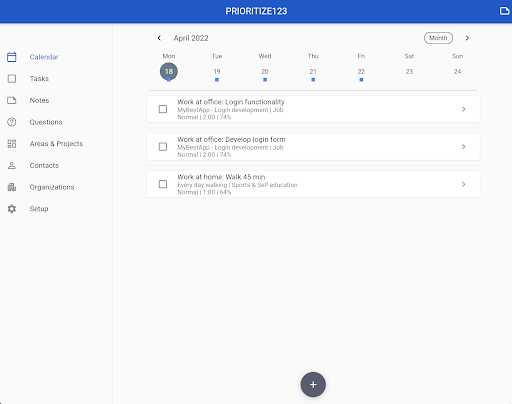Select the Questions help-circle icon
This screenshot has width=512, height=404.
[12, 122]
